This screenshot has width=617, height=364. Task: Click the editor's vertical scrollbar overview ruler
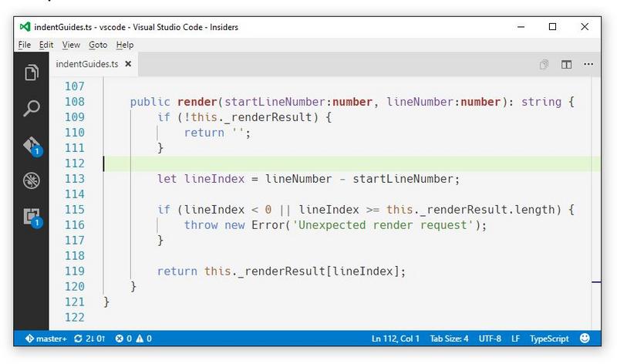click(x=595, y=203)
